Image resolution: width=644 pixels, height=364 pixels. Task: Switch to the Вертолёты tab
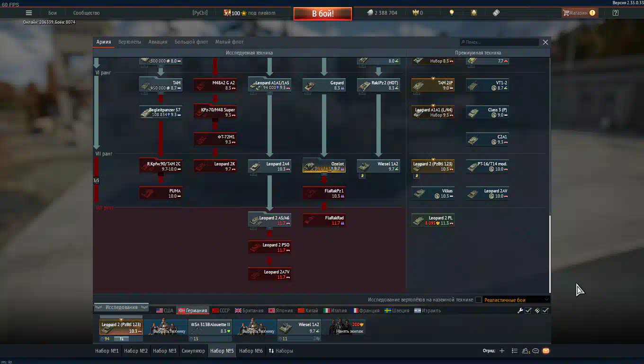click(130, 42)
